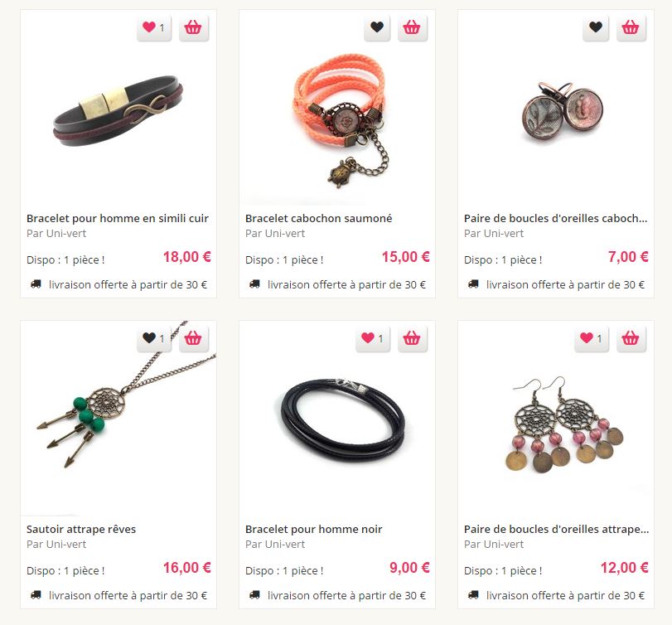This screenshot has width=672, height=625.
Task: Add the salmon cabochon bracelet to basket
Action: coord(413,28)
